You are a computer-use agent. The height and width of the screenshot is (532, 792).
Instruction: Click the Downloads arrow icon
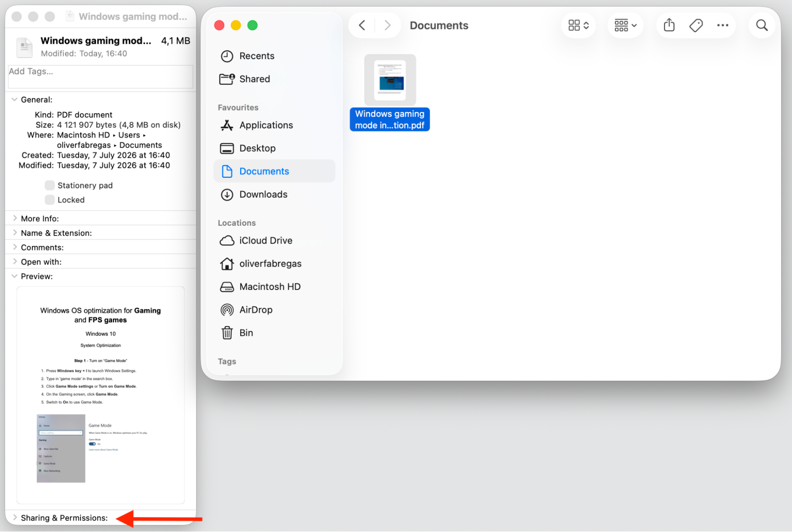(x=227, y=194)
